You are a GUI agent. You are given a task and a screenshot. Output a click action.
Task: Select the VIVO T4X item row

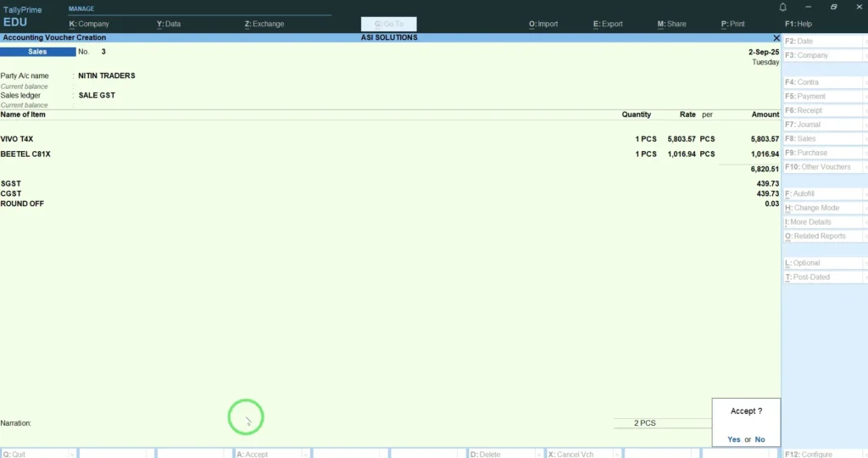pyautogui.click(x=390, y=139)
